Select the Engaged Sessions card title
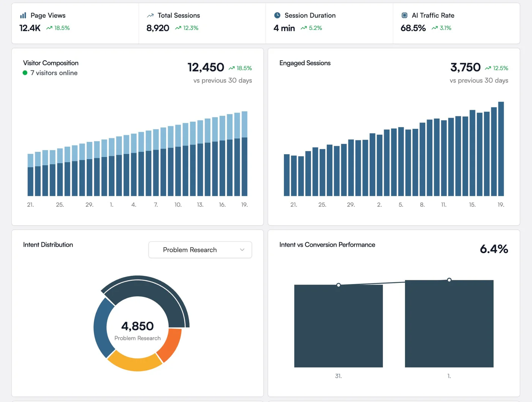Viewport: 532px width, 402px height. 305,63
